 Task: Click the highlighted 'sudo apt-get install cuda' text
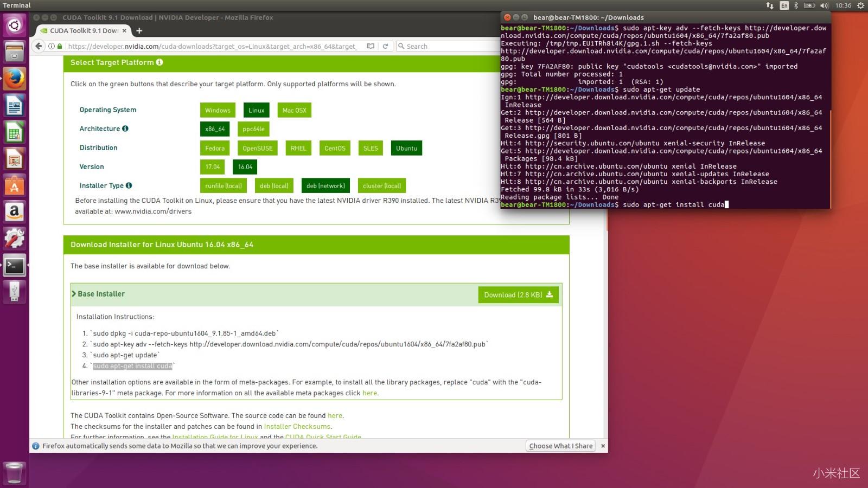point(132,366)
